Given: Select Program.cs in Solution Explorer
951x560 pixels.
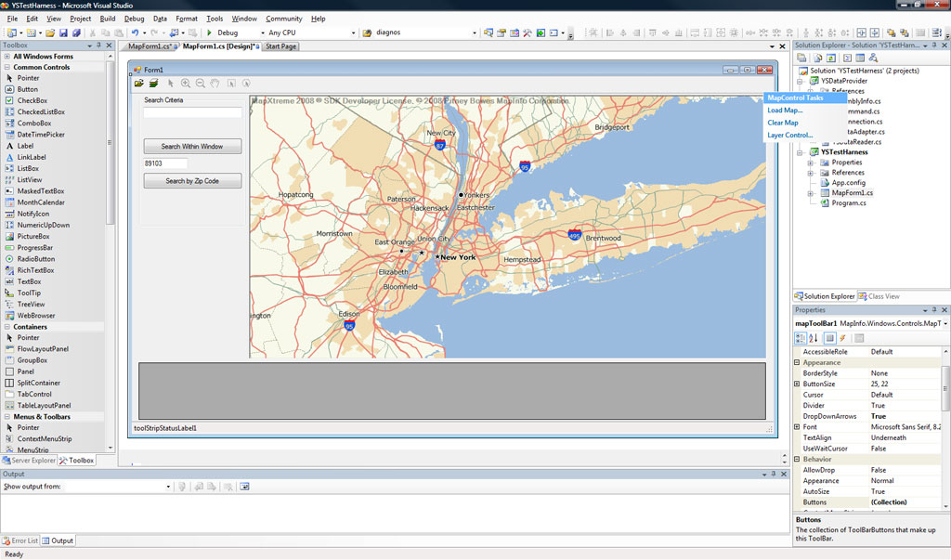Looking at the screenshot, I should point(849,203).
